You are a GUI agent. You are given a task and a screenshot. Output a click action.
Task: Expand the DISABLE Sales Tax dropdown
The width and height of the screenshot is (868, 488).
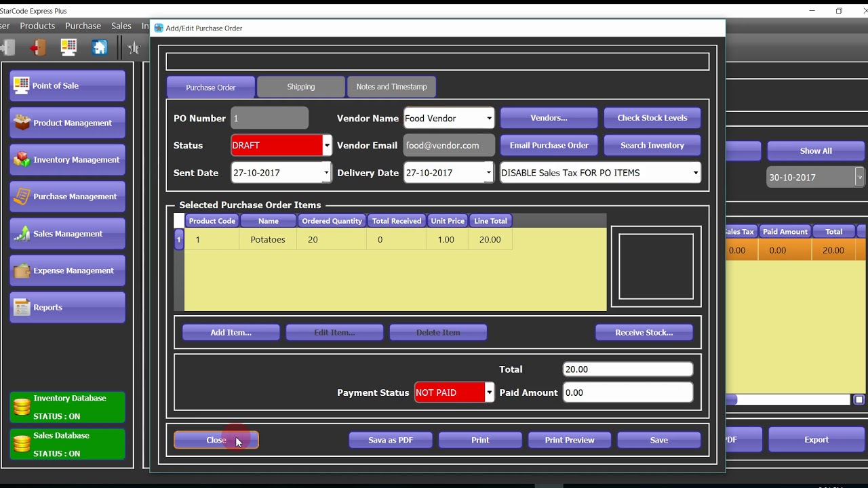(695, 173)
